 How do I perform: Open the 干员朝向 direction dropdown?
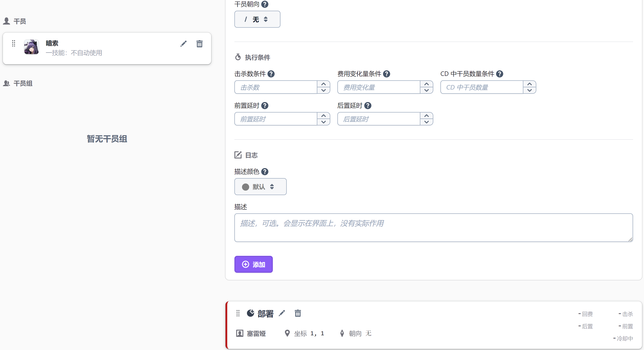(x=257, y=19)
